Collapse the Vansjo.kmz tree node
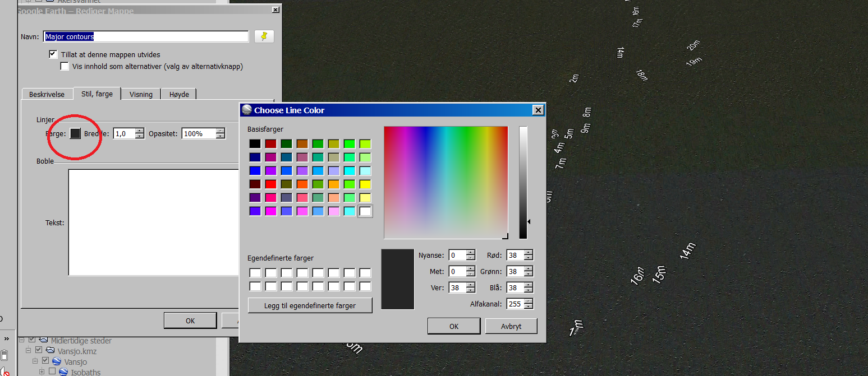 (x=29, y=351)
